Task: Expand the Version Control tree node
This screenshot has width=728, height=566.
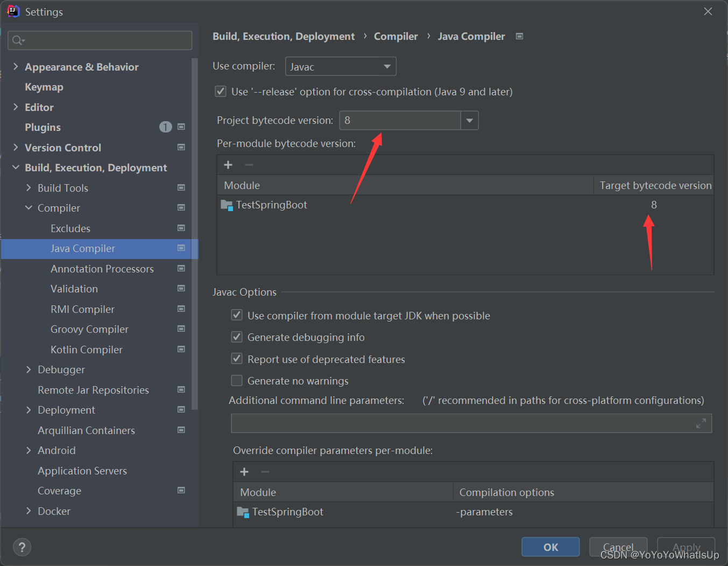Action: (x=16, y=147)
